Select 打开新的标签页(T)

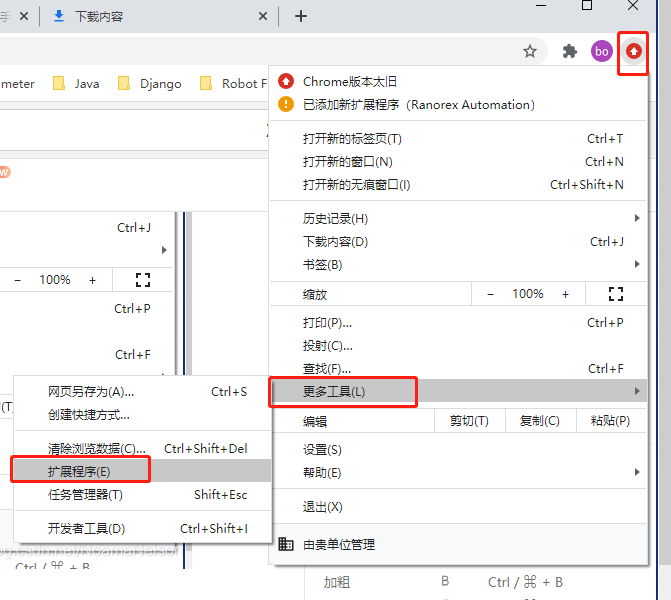[458, 139]
